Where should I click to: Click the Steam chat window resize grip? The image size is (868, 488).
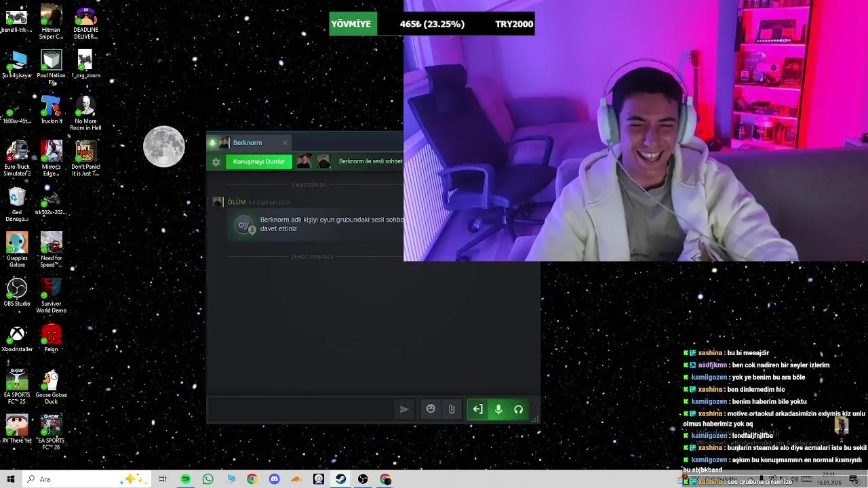coord(536,420)
